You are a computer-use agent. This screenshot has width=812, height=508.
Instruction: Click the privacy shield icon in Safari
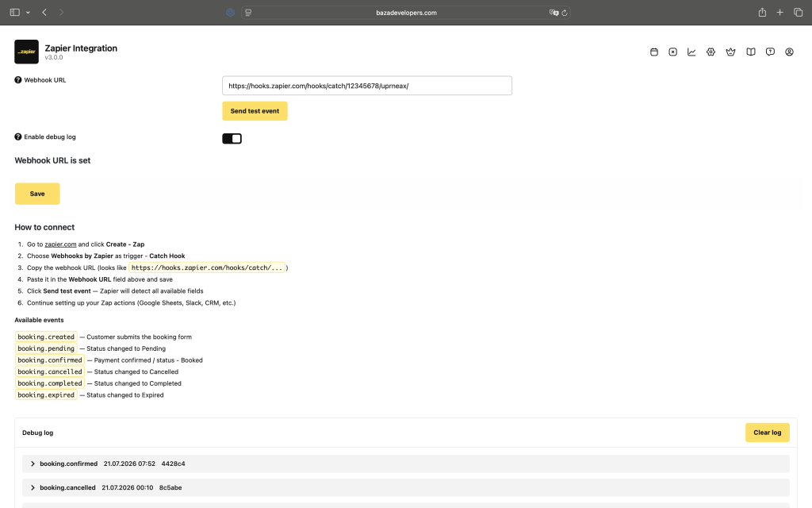tap(231, 13)
